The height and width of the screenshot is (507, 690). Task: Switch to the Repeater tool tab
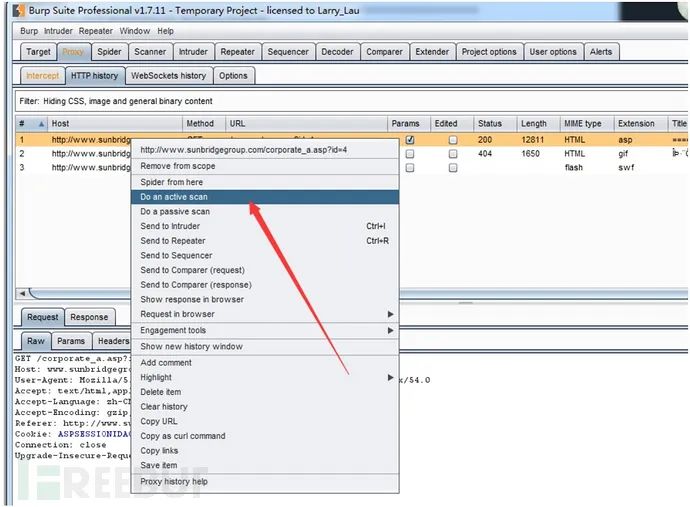238,52
